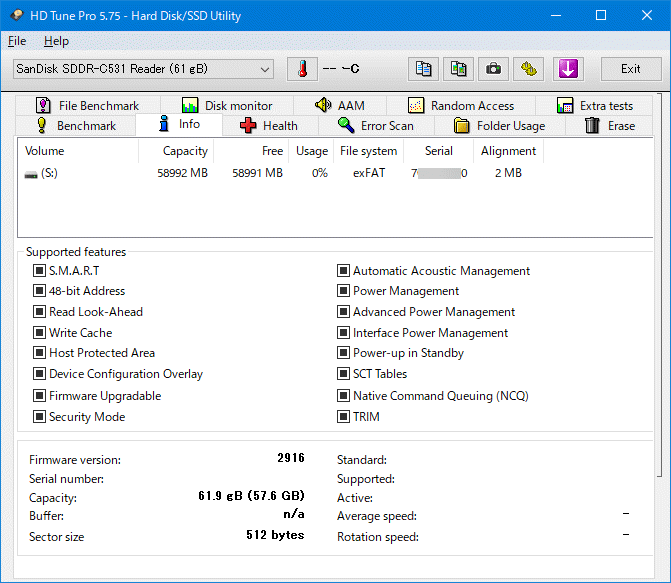
Task: Toggle the Write Cache checkbox
Action: pyautogui.click(x=39, y=333)
